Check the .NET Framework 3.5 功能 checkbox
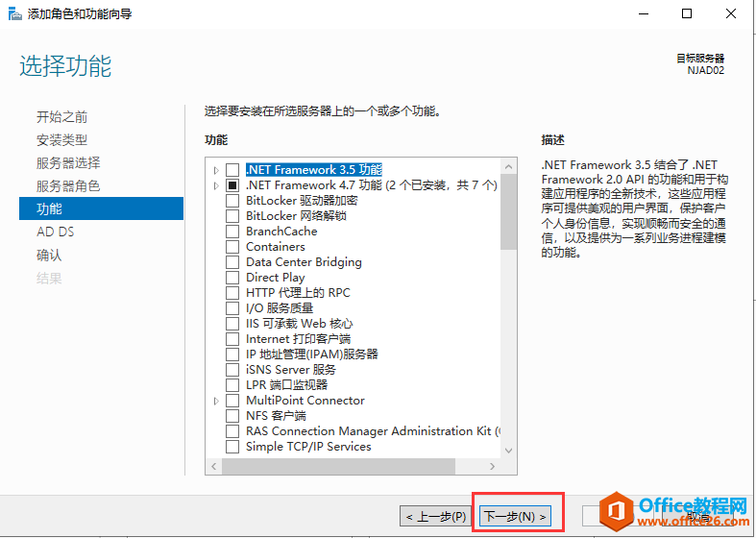This screenshot has height=538, width=756. (232, 170)
